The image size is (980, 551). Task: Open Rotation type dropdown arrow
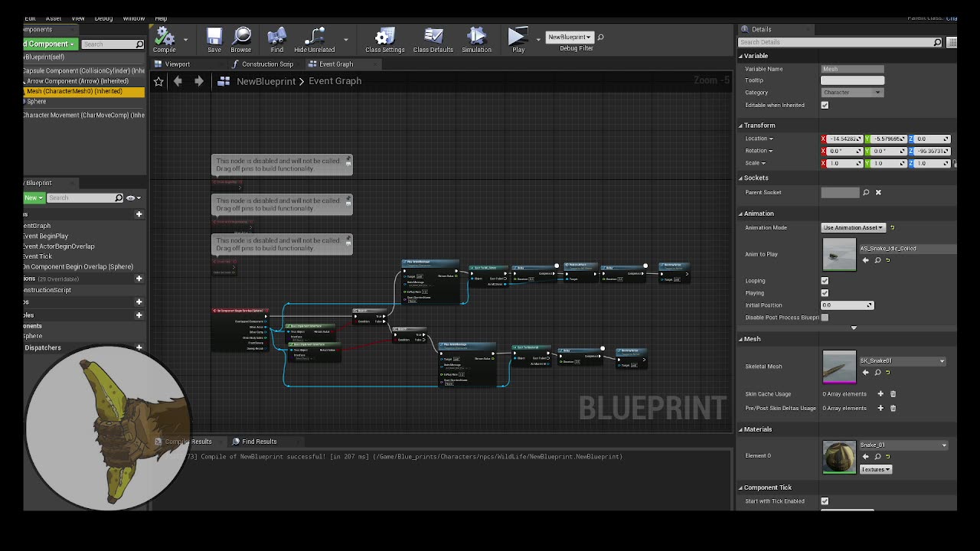(771, 151)
